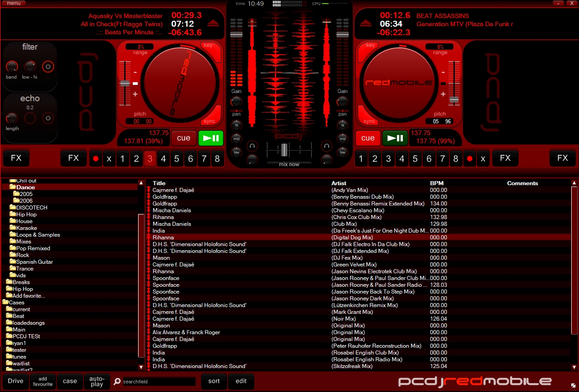579x392 pixels.
Task: Sort the song list by Artist column
Action: (x=339, y=183)
